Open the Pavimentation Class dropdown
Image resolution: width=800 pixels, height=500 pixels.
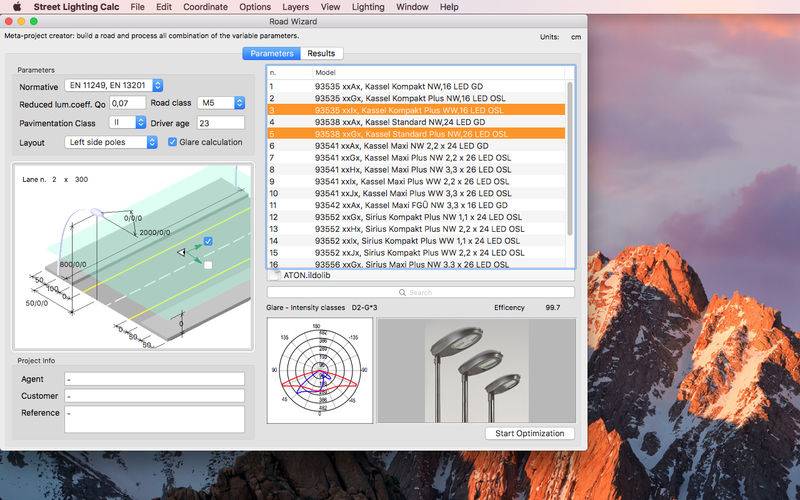128,122
